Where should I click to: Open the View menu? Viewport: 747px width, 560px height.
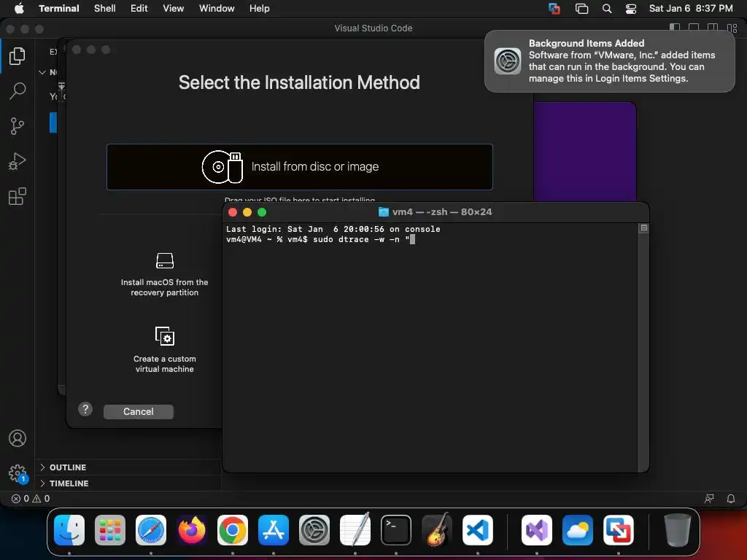point(174,8)
